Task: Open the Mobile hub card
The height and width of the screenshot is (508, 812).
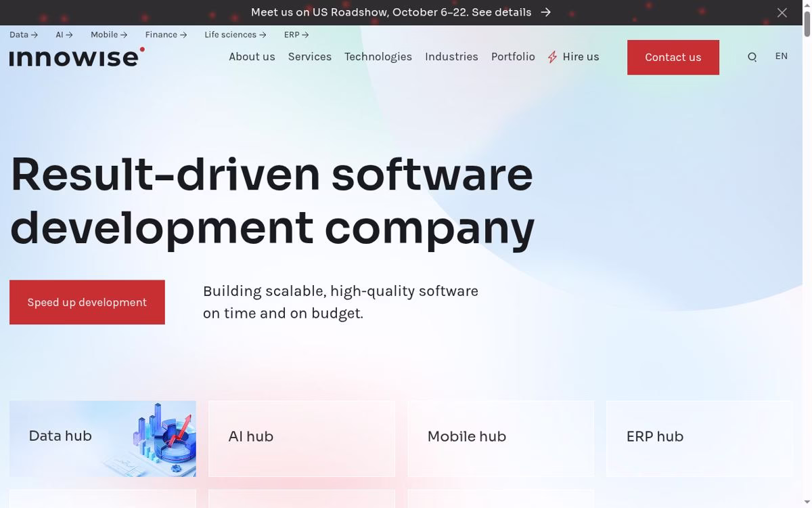Action: [x=501, y=439]
